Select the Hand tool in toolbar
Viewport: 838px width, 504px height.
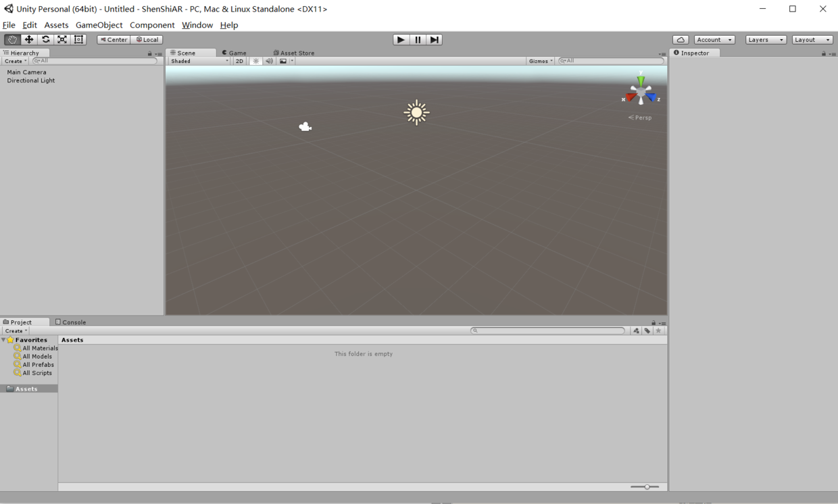12,39
